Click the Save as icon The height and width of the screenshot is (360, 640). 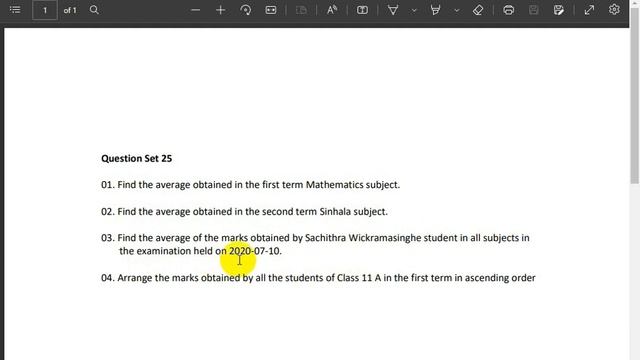pos(559,10)
